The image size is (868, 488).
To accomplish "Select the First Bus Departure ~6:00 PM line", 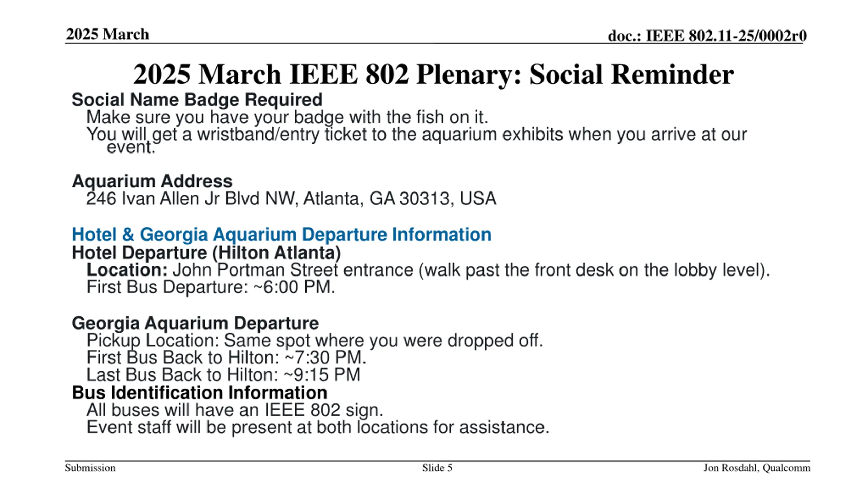I will pos(211,287).
